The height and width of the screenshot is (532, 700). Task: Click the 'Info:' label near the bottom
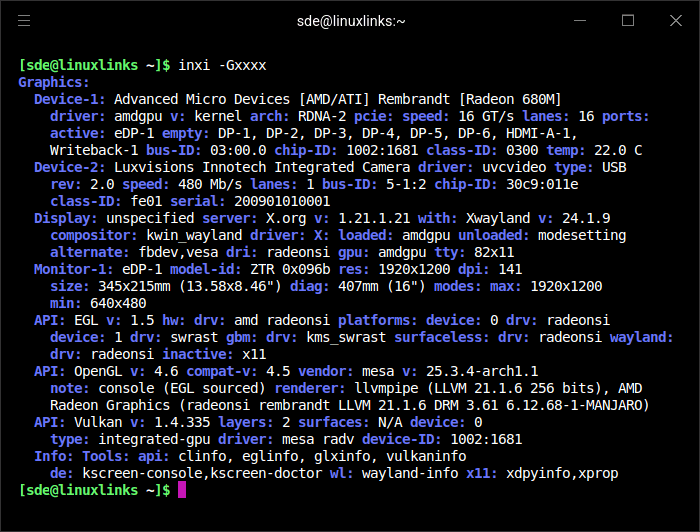tap(54, 456)
